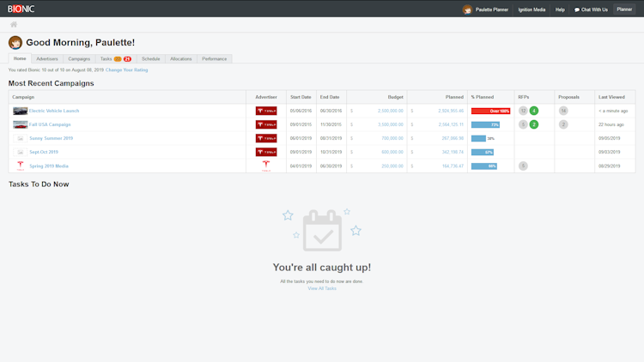
Task: Click the Campaign column header
Action: point(23,97)
